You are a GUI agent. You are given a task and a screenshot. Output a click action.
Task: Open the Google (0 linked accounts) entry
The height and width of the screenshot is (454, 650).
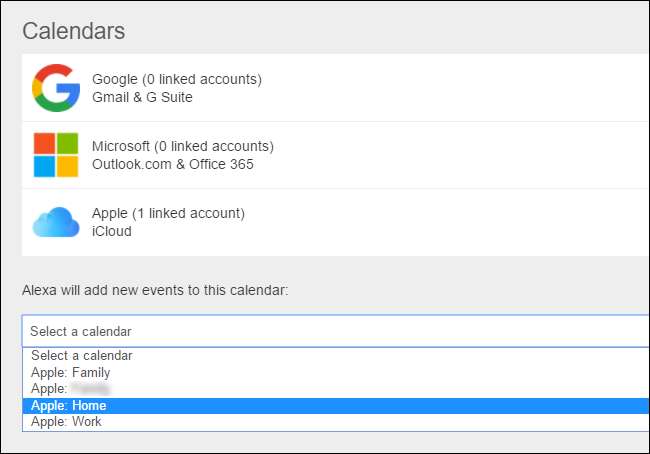click(x=176, y=79)
